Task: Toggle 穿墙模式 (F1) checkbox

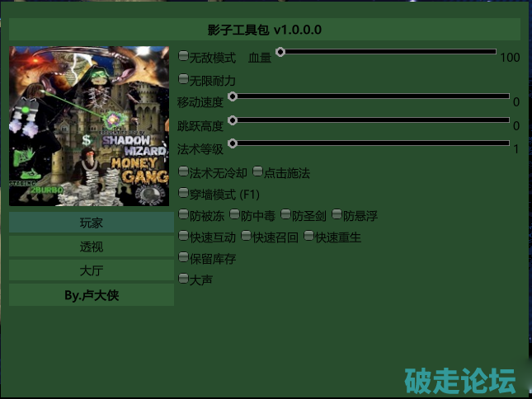Action: click(x=183, y=194)
